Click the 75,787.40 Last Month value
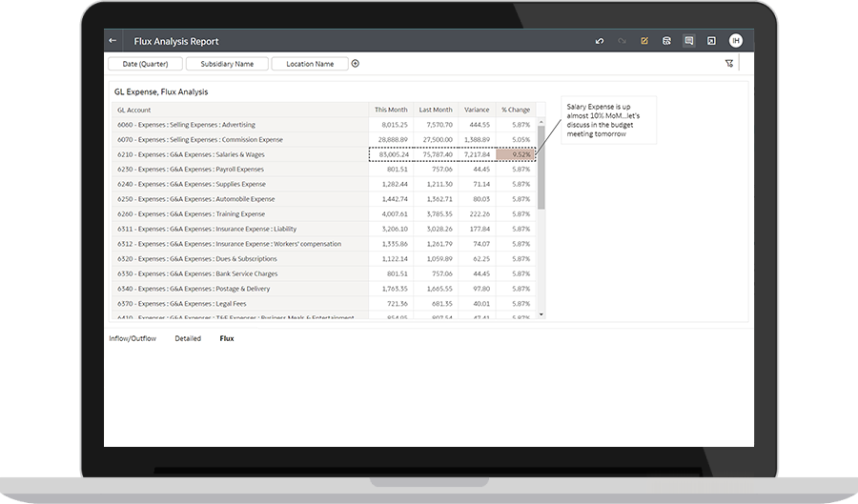858x504 pixels. (x=438, y=154)
